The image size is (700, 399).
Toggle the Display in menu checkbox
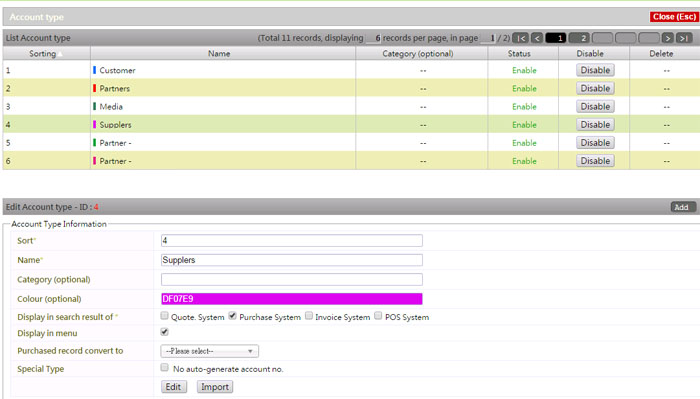[x=164, y=332]
